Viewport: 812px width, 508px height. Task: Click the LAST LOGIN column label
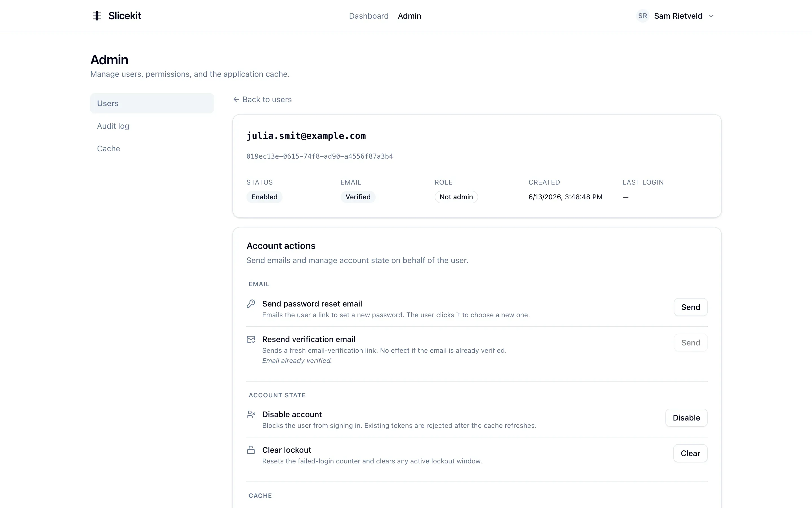point(643,182)
